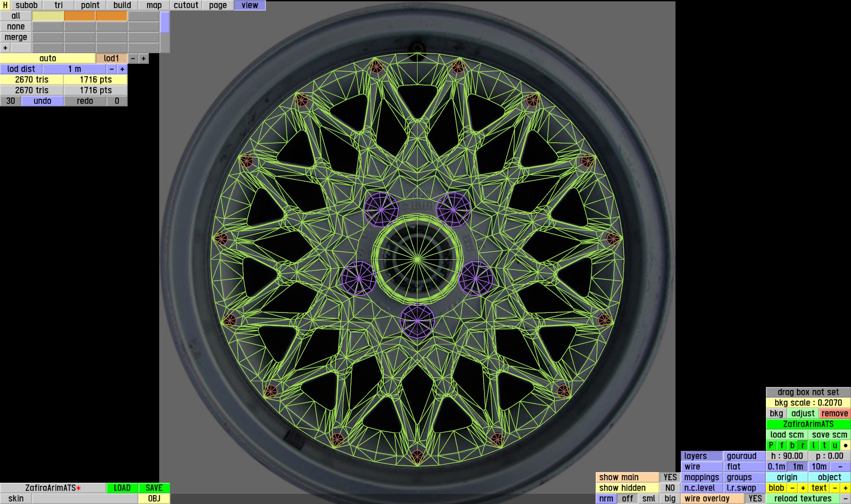Click the undo button
851x504 pixels.
pos(43,101)
